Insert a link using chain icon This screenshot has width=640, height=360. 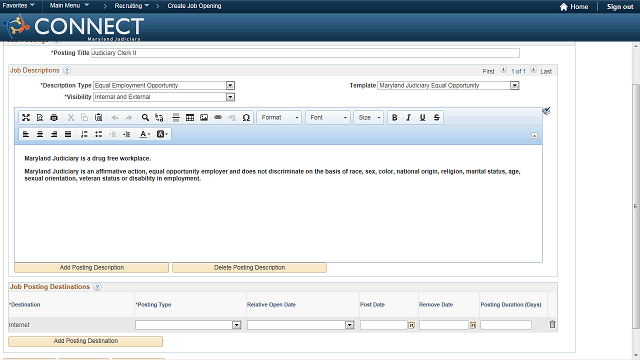(218, 118)
